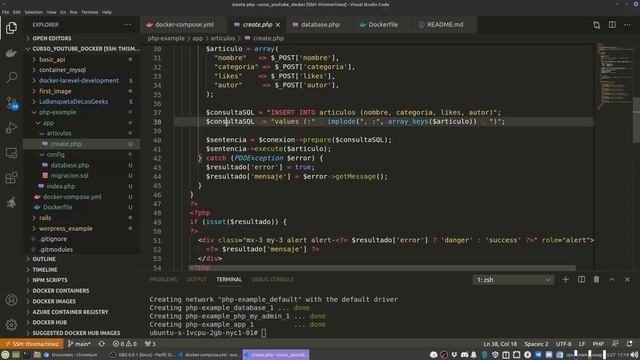Switch to OBS window in taskbar
The width and height of the screenshot is (640, 360).
pyautogui.click(x=142, y=355)
